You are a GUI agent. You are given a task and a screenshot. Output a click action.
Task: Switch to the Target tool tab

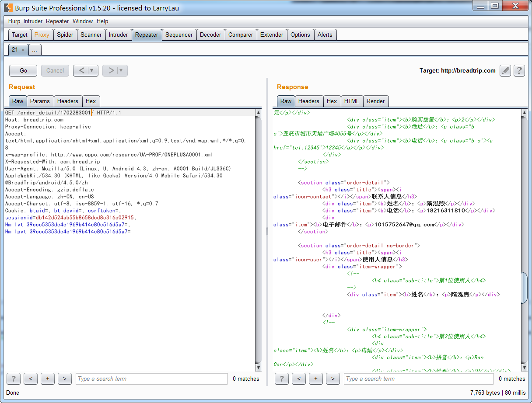tap(20, 35)
